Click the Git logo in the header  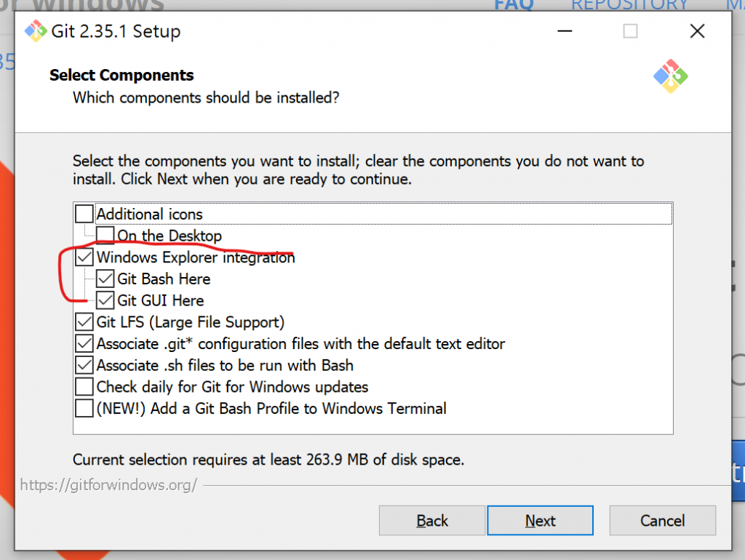click(670, 76)
